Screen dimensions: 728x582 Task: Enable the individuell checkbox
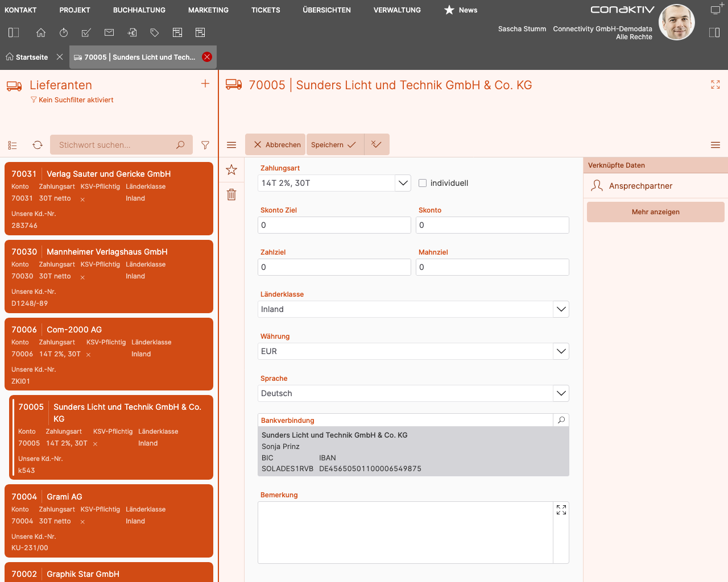[x=423, y=183]
